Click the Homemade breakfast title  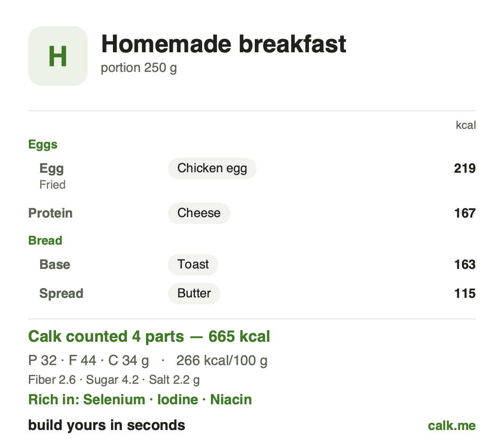click(x=224, y=44)
